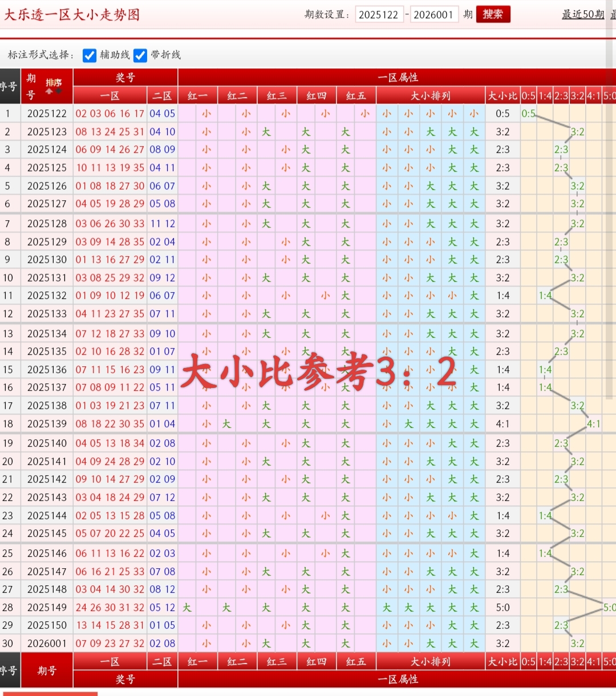
Task: Click the 大小比 column header
Action: click(502, 95)
